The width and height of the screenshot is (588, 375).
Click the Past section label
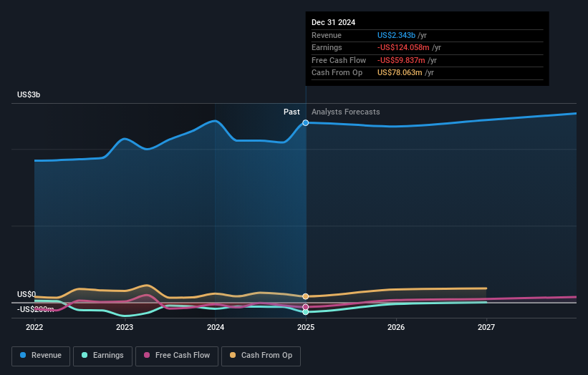(291, 112)
